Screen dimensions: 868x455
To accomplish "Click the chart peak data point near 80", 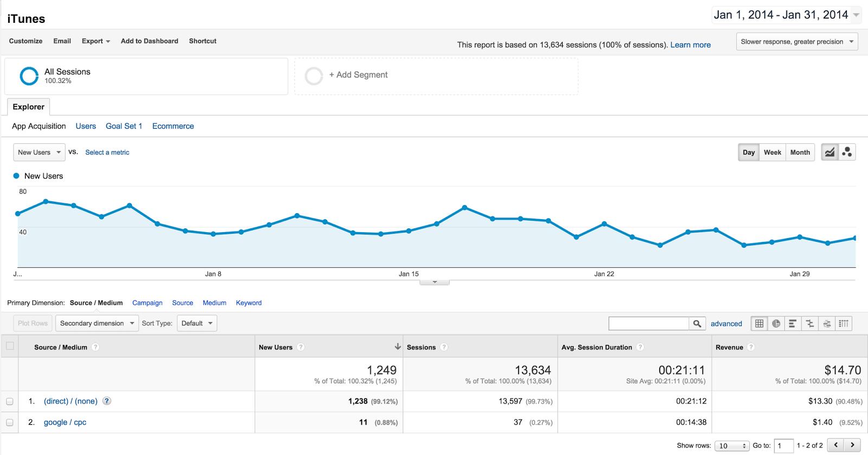I will (x=46, y=201).
